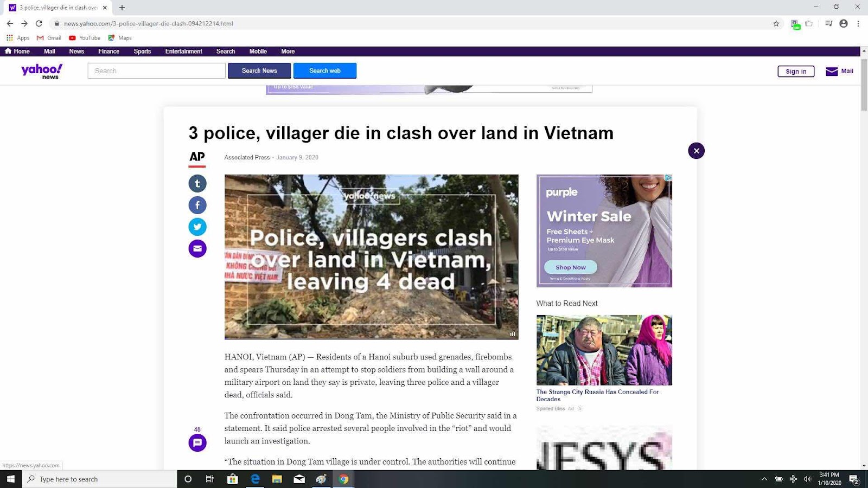
Task: Bookmark this page with star icon
Action: 776,23
